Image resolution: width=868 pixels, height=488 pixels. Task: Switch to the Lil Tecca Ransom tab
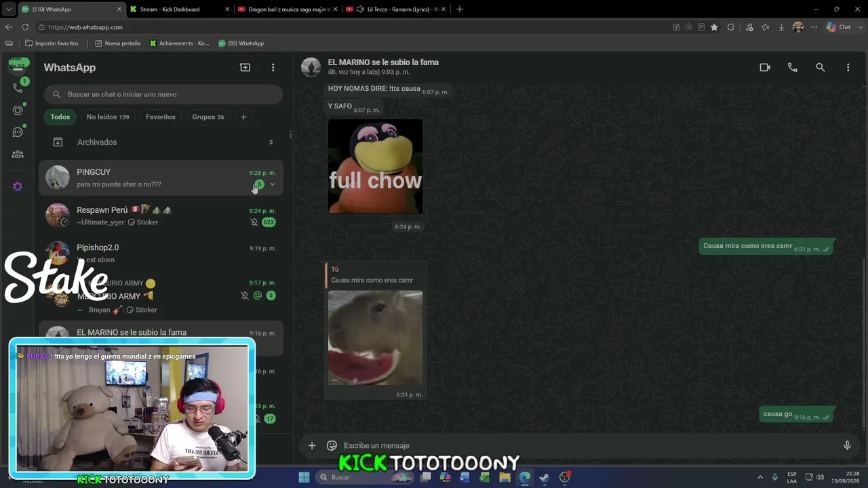tap(395, 9)
